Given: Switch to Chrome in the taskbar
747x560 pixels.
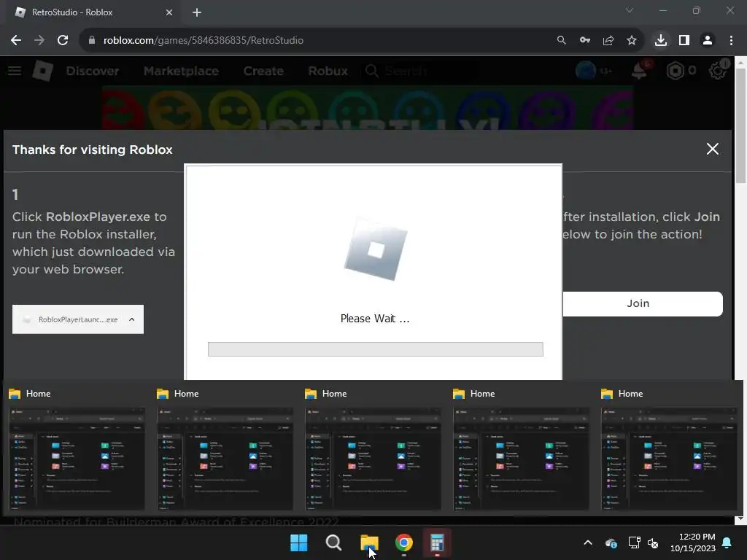Looking at the screenshot, I should click(x=404, y=542).
